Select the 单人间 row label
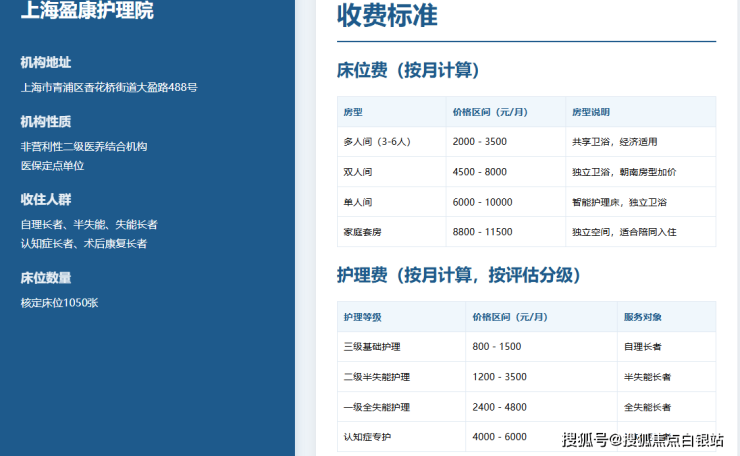 (358, 202)
